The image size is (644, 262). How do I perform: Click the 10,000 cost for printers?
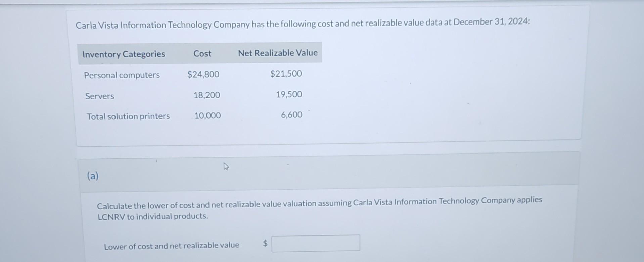tap(207, 115)
